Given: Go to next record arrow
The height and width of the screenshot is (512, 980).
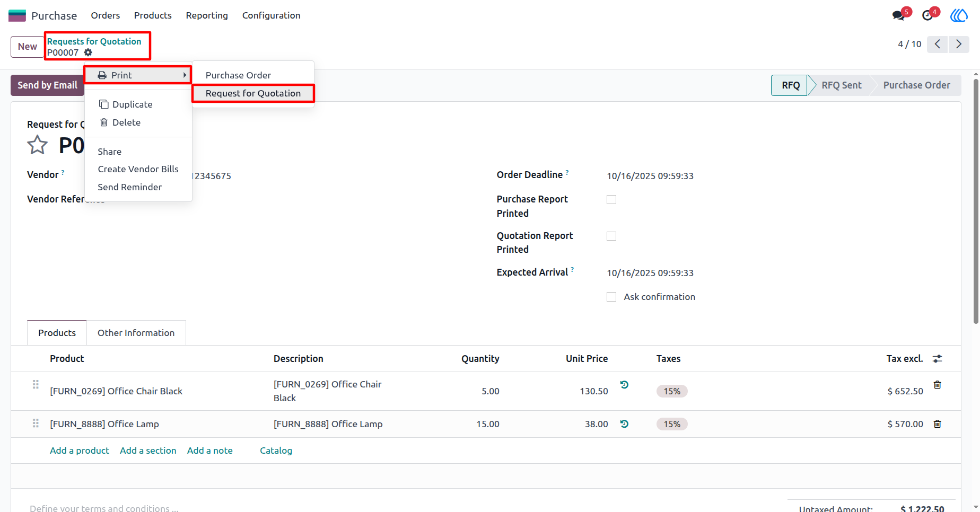Looking at the screenshot, I should 958,44.
